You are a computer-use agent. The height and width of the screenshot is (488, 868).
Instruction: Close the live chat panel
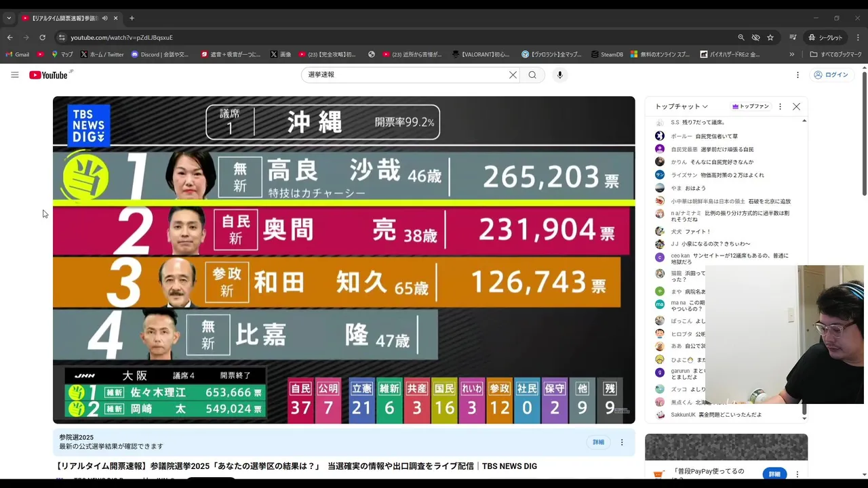click(x=796, y=106)
